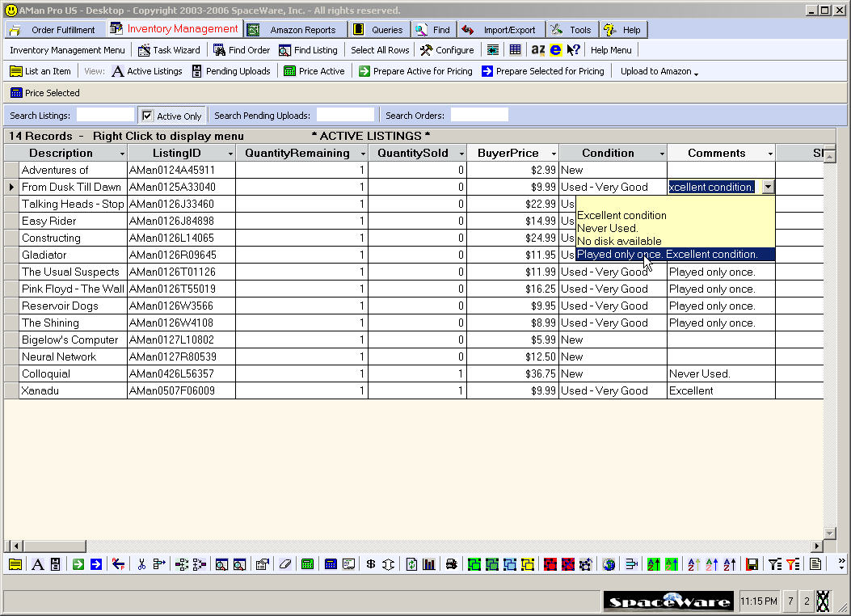The width and height of the screenshot is (851, 616).
Task: Open the BuyerPrice column header dropdown
Action: click(554, 154)
